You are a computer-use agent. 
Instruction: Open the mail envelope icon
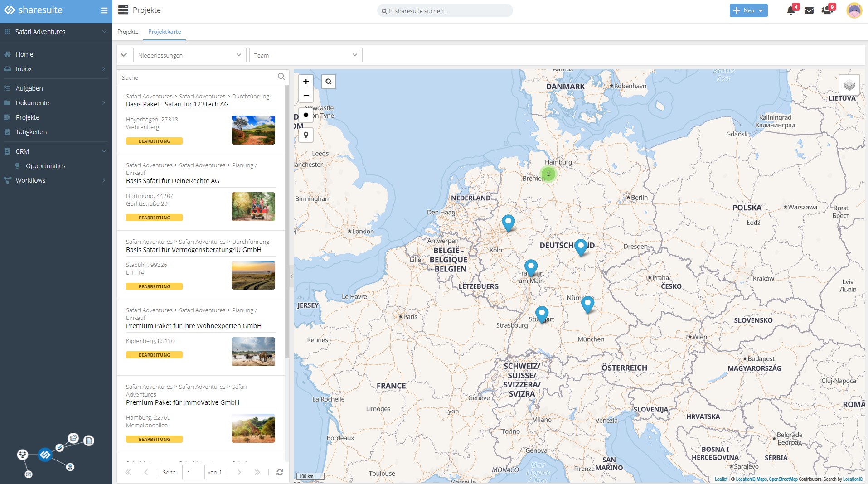pyautogui.click(x=809, y=10)
